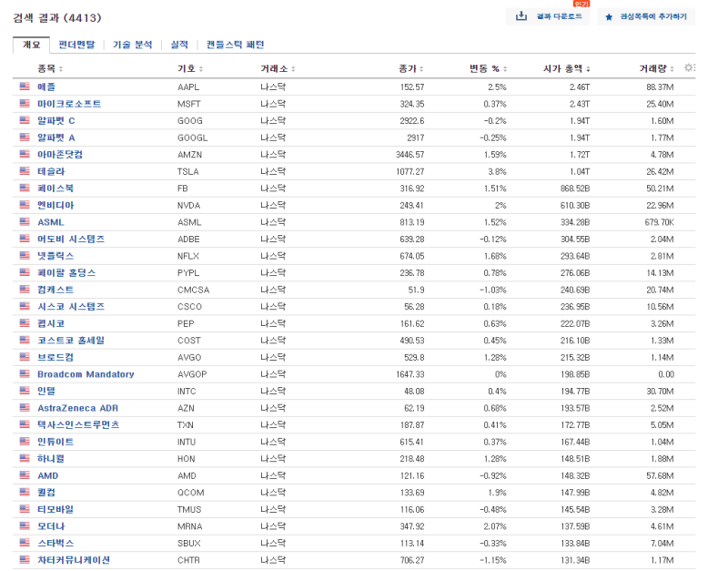The width and height of the screenshot is (728, 571).
Task: Switch to the 기술 분석 tab
Action: coord(132,45)
